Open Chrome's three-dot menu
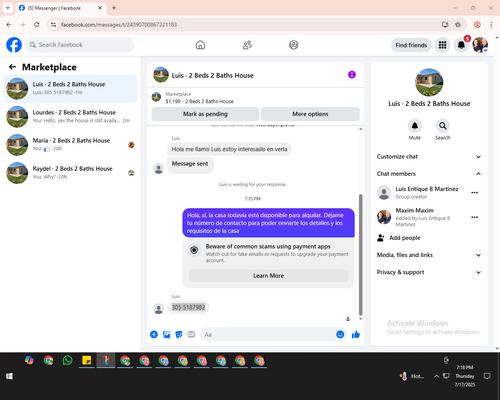The image size is (500, 400). (491, 24)
